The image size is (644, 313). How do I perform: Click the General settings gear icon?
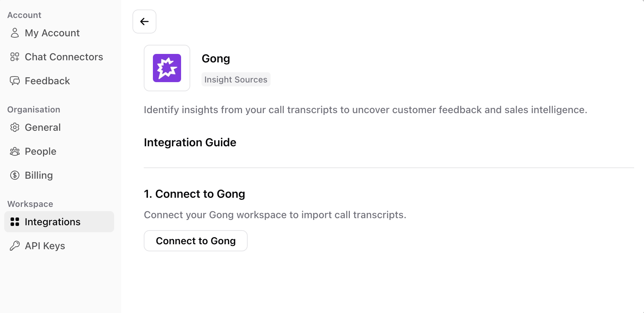pos(15,127)
